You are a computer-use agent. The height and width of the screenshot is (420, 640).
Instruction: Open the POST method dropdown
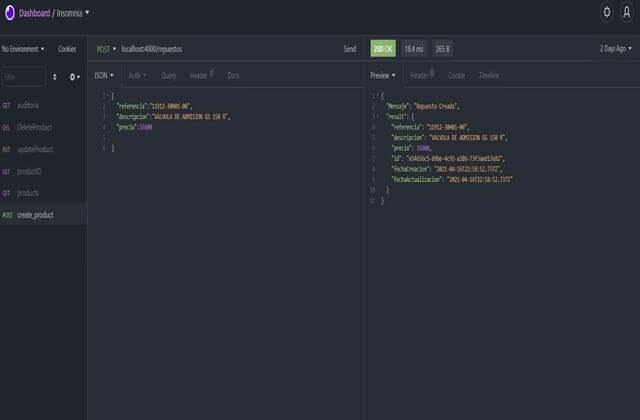tap(106, 48)
